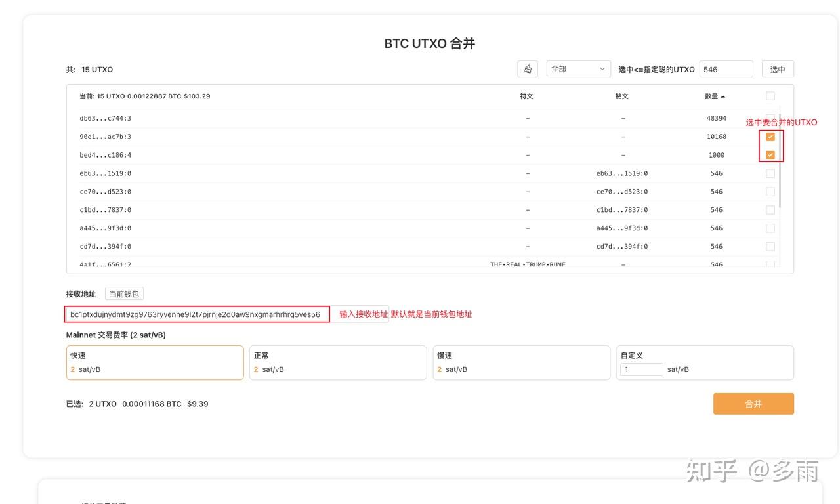840x504 pixels.
Task: Click the 铭文 column header
Action: pos(621,96)
